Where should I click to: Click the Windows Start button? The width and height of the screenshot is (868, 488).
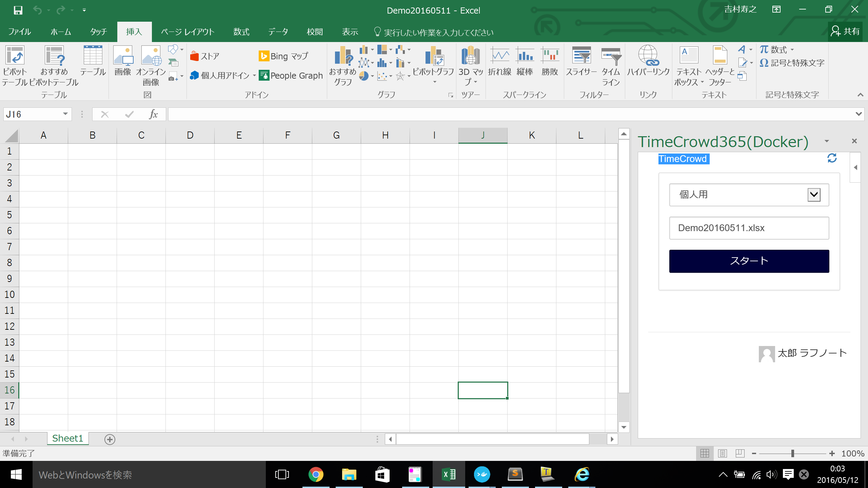(x=16, y=474)
